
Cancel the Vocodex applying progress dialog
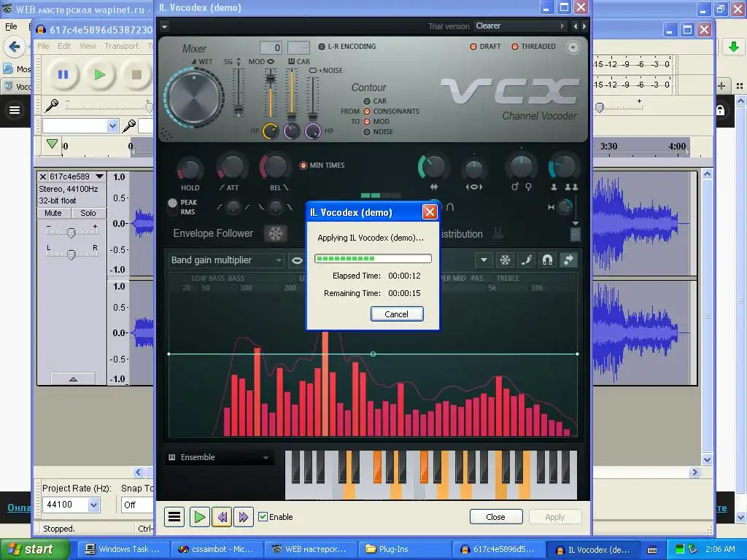[x=396, y=314]
